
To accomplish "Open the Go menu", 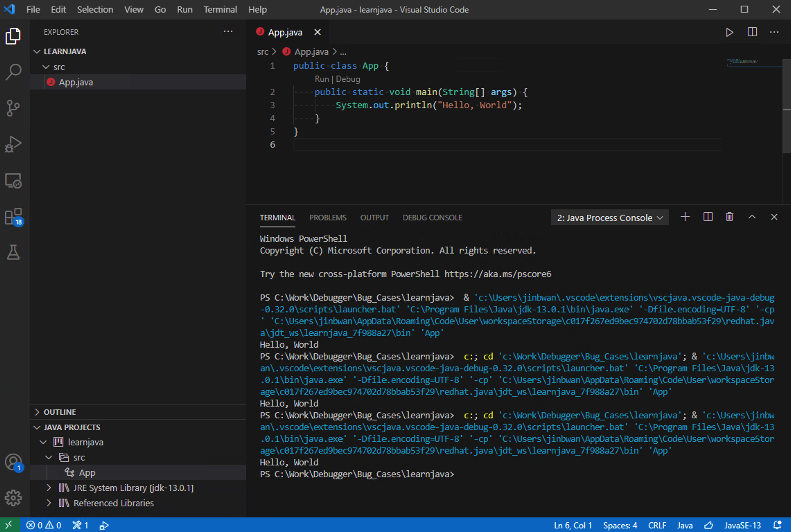I will tap(160, 9).
